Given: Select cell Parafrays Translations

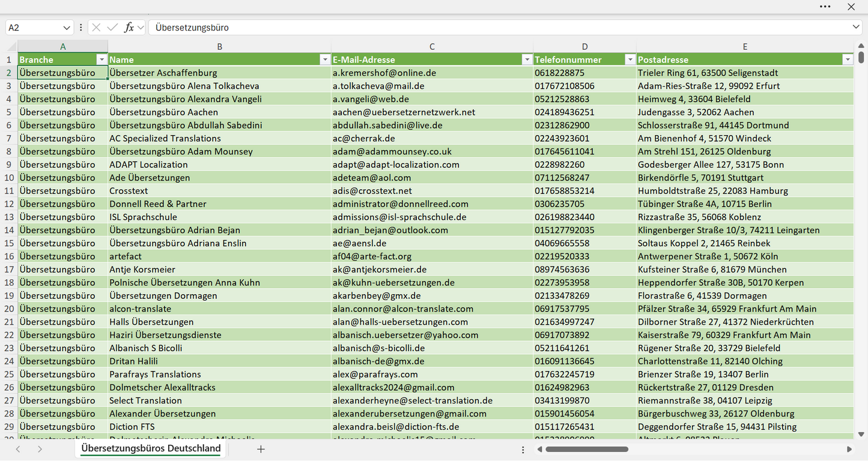Looking at the screenshot, I should (220, 374).
